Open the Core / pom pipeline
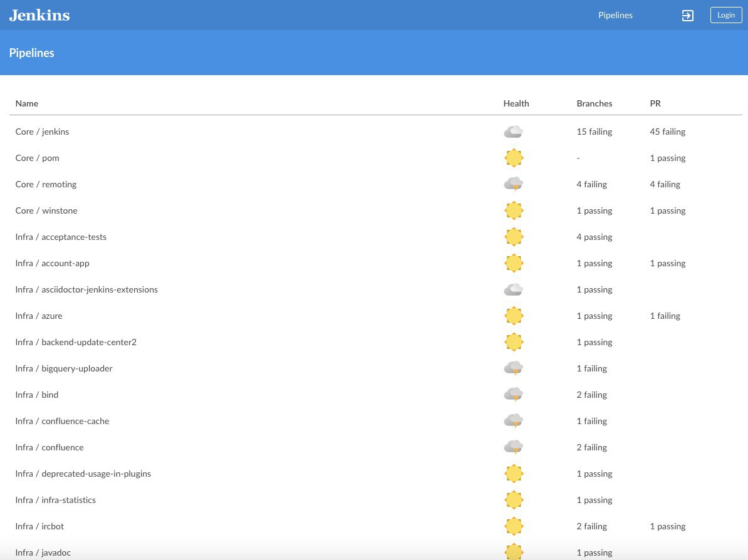The image size is (748, 560). tap(37, 158)
